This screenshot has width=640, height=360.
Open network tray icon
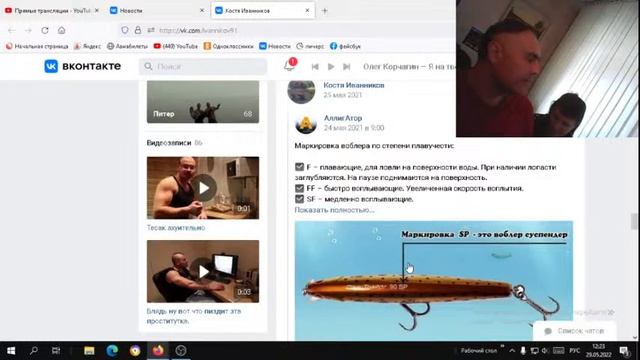[534, 351]
